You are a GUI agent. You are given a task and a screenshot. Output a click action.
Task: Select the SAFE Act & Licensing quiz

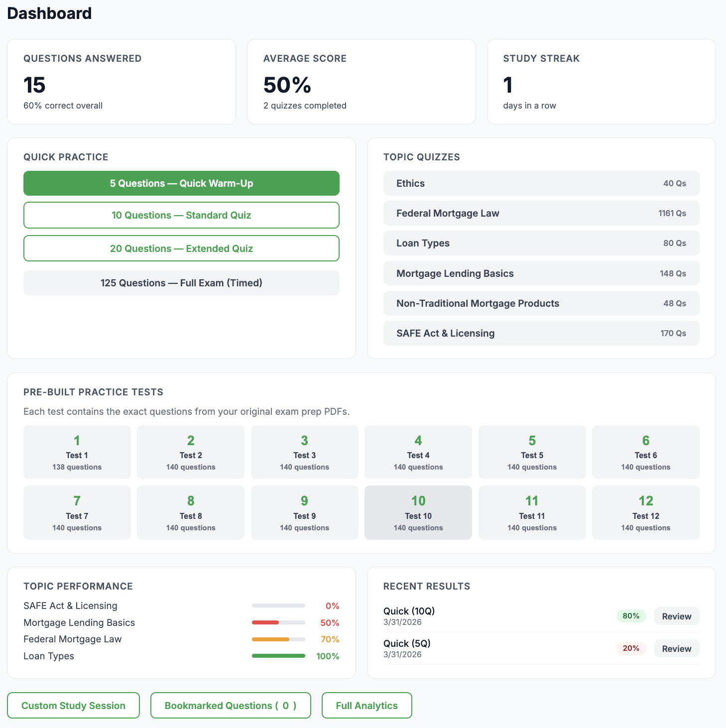(541, 333)
